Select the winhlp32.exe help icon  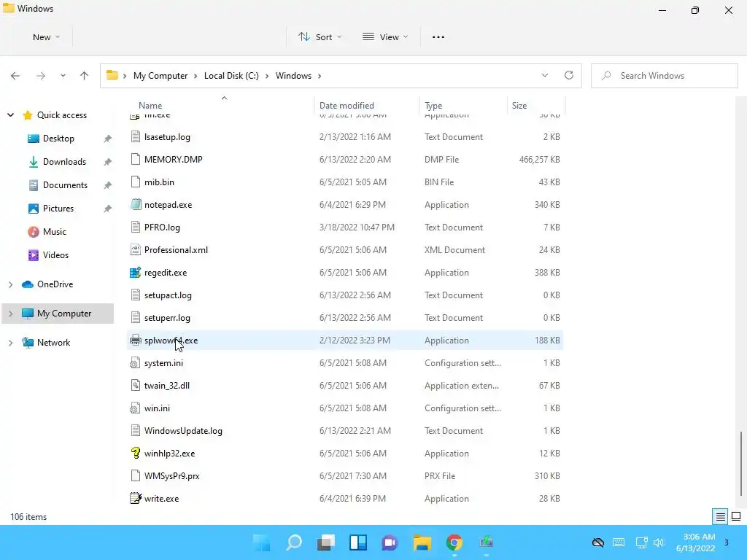(135, 454)
